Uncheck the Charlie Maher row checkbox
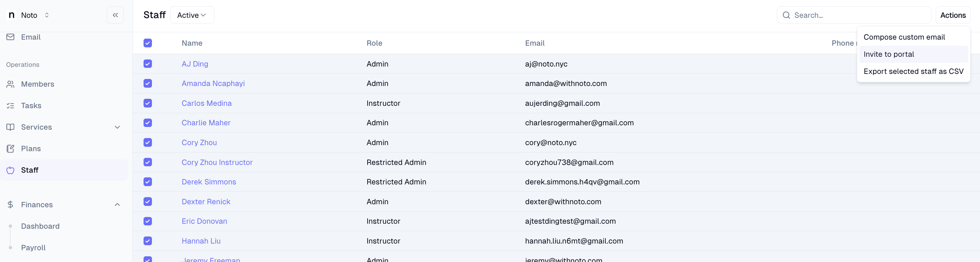 tap(148, 123)
